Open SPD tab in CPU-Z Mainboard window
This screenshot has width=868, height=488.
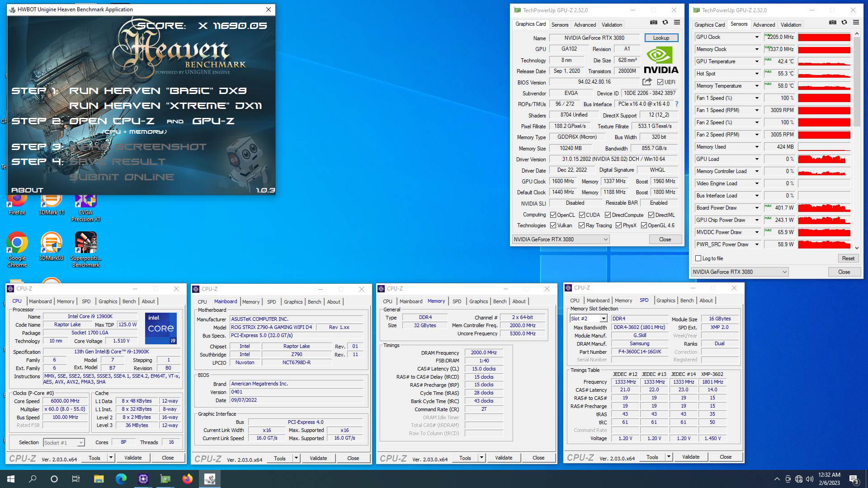[271, 302]
